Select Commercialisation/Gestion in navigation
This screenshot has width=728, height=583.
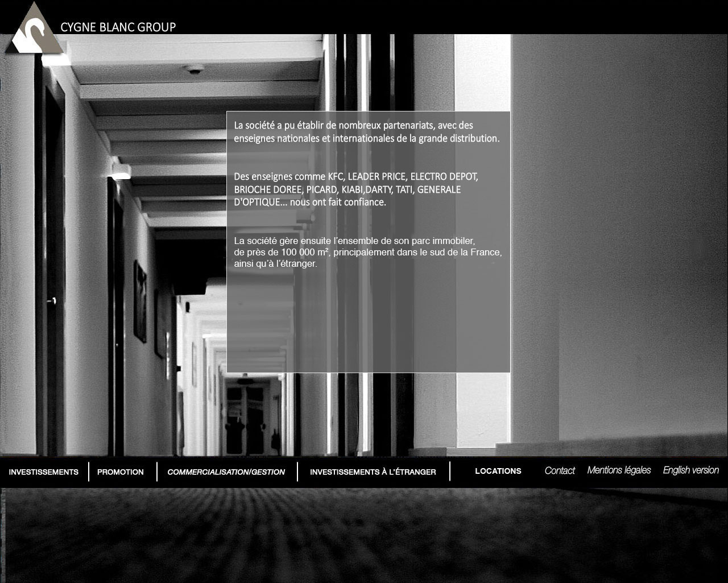[226, 472]
